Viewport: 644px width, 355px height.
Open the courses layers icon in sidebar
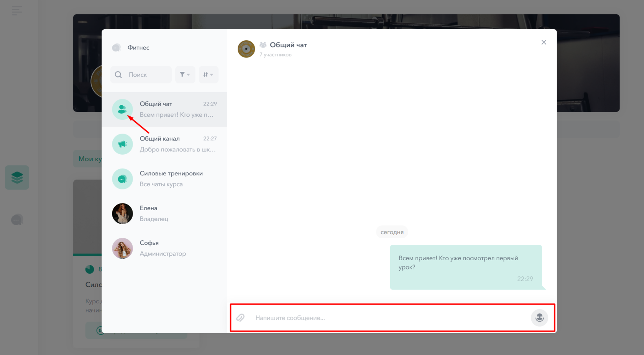(x=17, y=177)
